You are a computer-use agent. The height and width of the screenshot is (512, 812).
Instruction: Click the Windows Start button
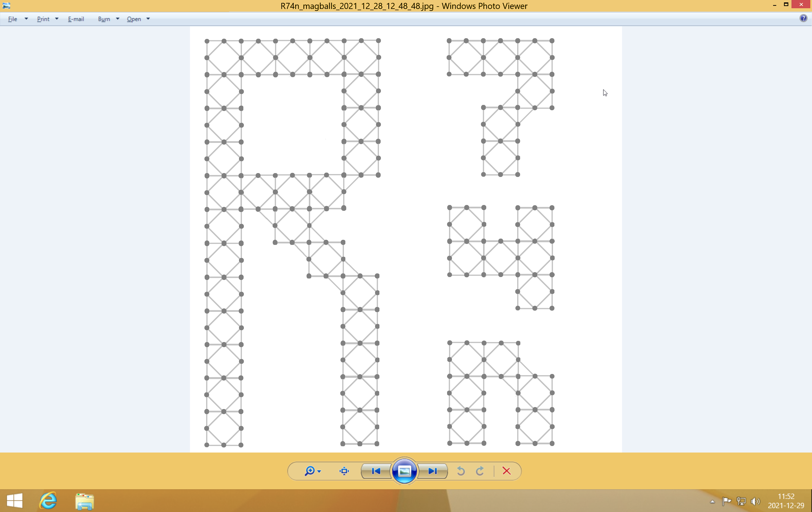[14, 501]
